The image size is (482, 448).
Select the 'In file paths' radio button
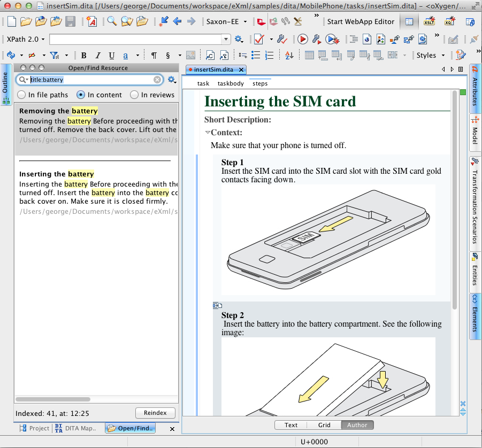click(21, 95)
